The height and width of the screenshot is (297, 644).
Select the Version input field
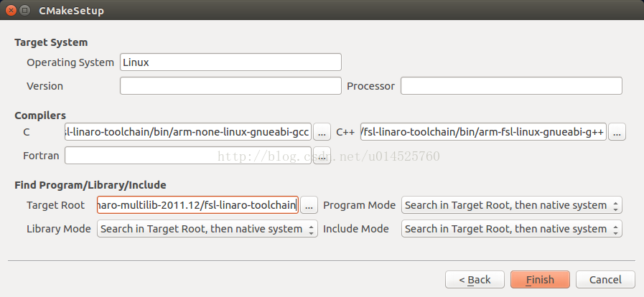click(x=231, y=86)
